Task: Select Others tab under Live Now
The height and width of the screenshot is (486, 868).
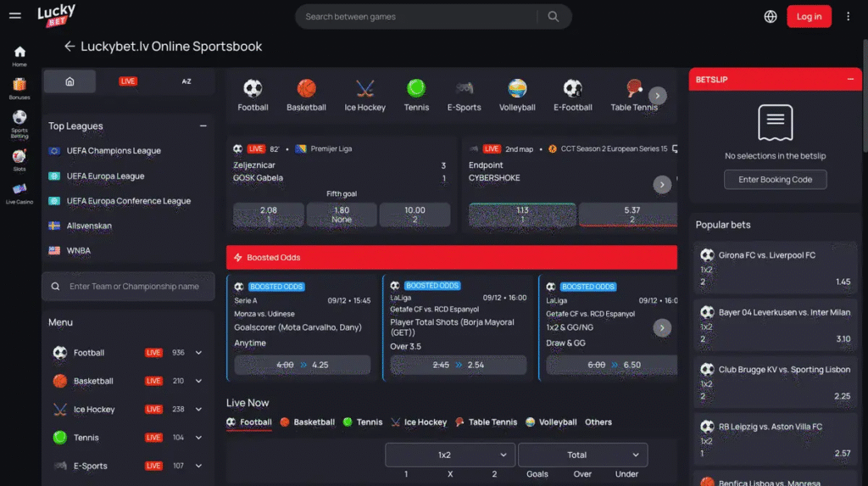Action: coord(598,422)
